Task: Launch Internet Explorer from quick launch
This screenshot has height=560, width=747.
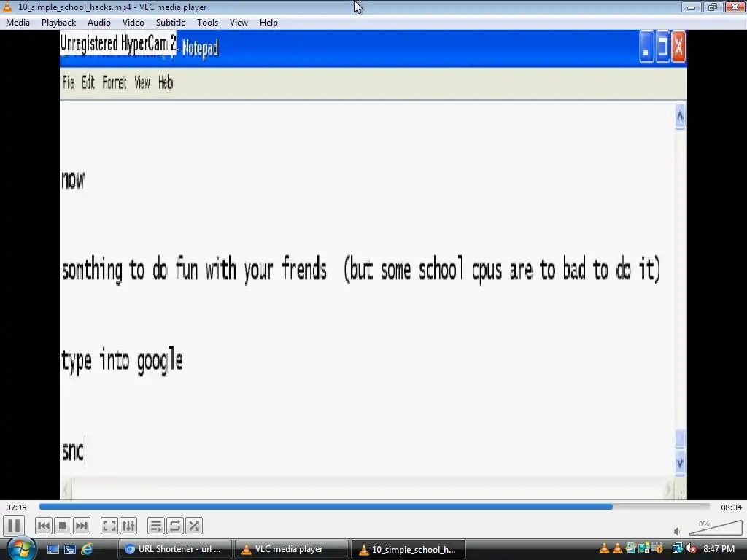Action: tap(87, 549)
